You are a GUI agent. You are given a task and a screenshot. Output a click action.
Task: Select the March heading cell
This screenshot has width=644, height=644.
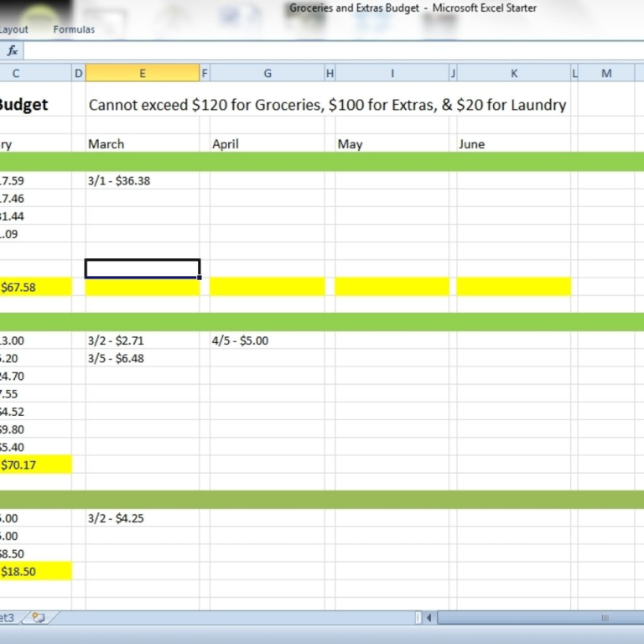(x=143, y=143)
